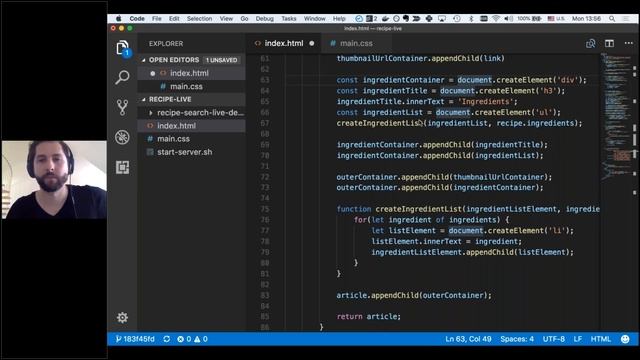Open the Help menu

coord(339,18)
